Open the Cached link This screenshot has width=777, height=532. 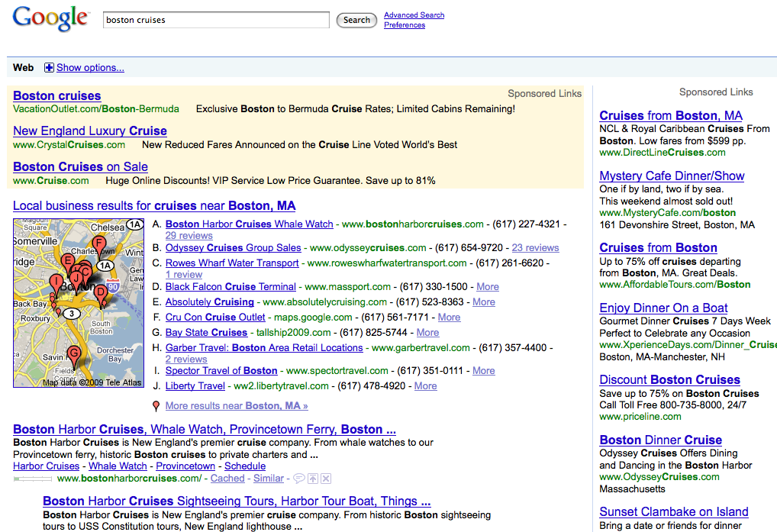(x=227, y=479)
